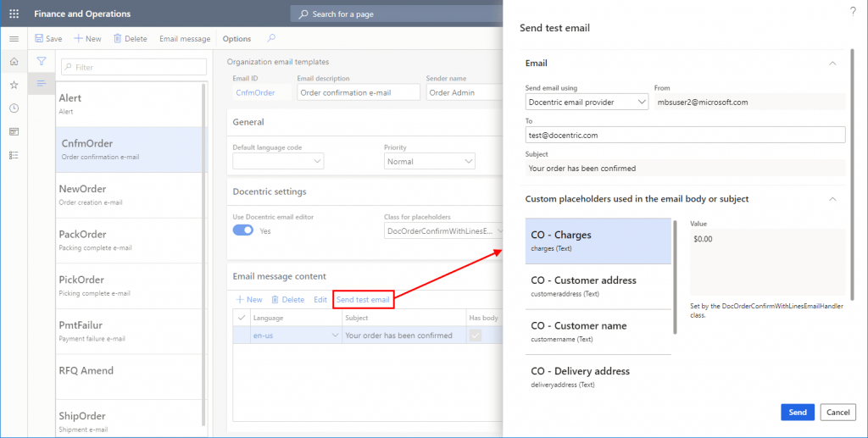Click the template list scrollbar
Image resolution: width=868 pixels, height=438 pixels.
tap(203, 254)
